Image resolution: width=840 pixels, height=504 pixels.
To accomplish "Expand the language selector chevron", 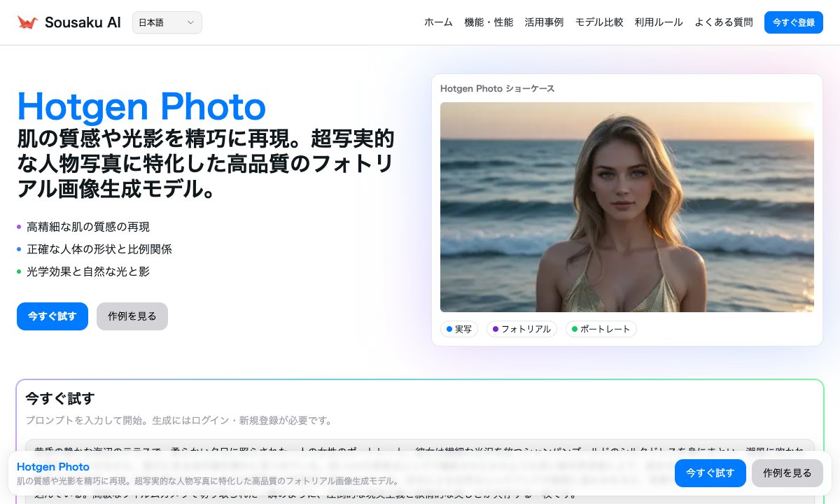I will pyautogui.click(x=190, y=22).
